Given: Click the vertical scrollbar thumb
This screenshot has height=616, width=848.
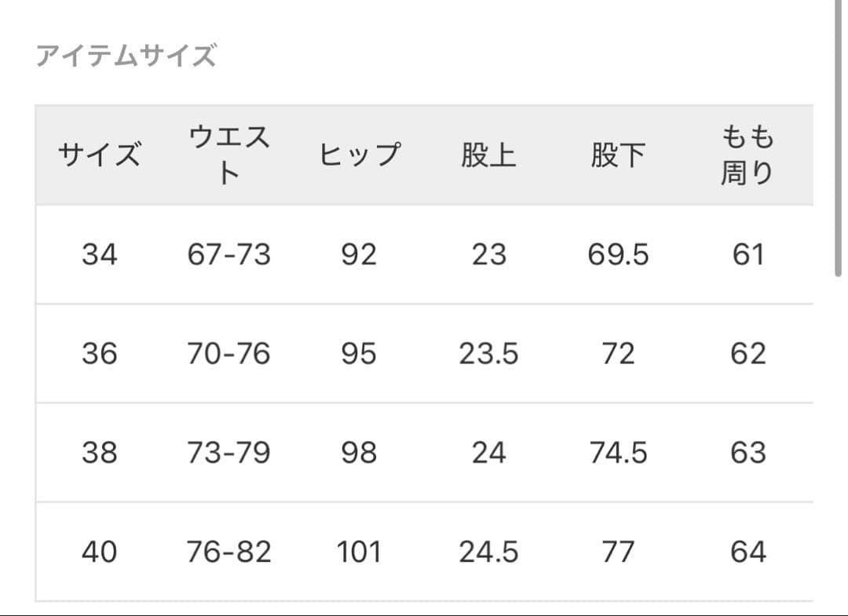Looking at the screenshot, I should pos(839,137).
